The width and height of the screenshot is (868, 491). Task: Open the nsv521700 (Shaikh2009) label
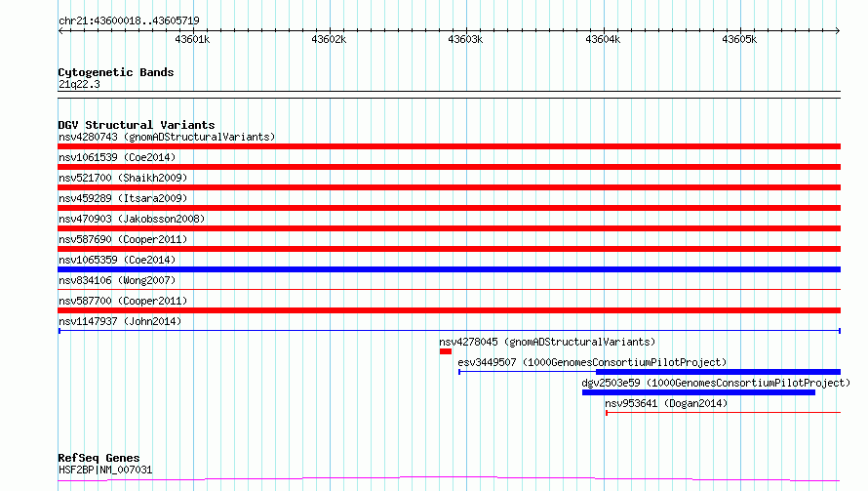pyautogui.click(x=123, y=178)
